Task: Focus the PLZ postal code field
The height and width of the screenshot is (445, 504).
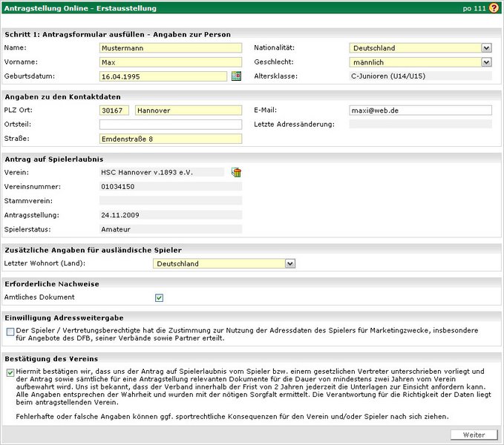Action: pyautogui.click(x=114, y=111)
